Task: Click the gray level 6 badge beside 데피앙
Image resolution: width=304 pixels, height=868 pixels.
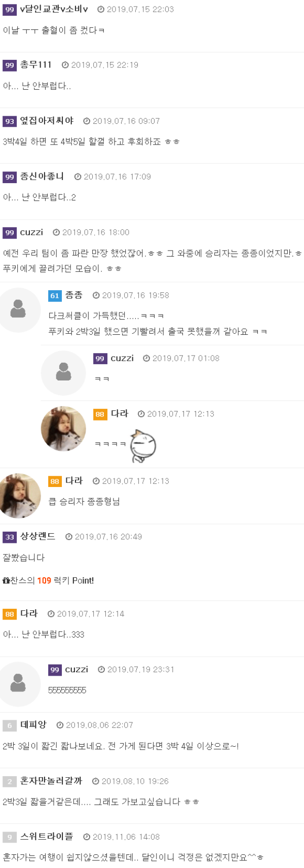Action: [10, 725]
